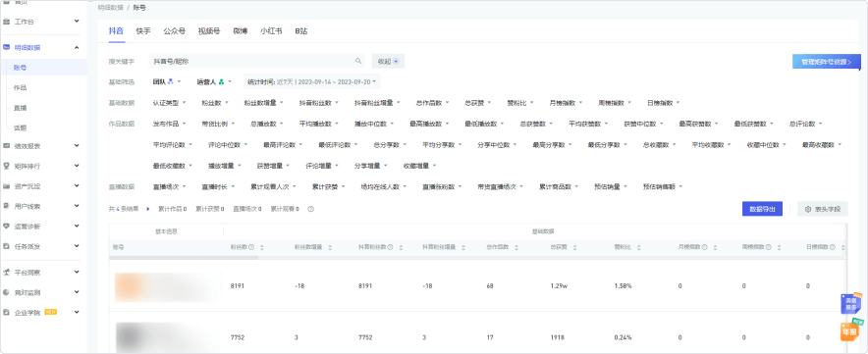Click the 工作台 sidebar icon
The height and width of the screenshot is (354, 868).
tap(6, 22)
